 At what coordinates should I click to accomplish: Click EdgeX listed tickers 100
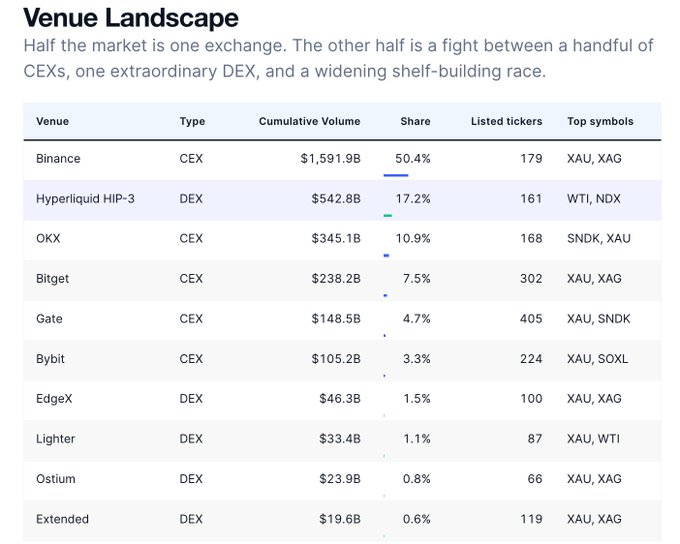531,399
